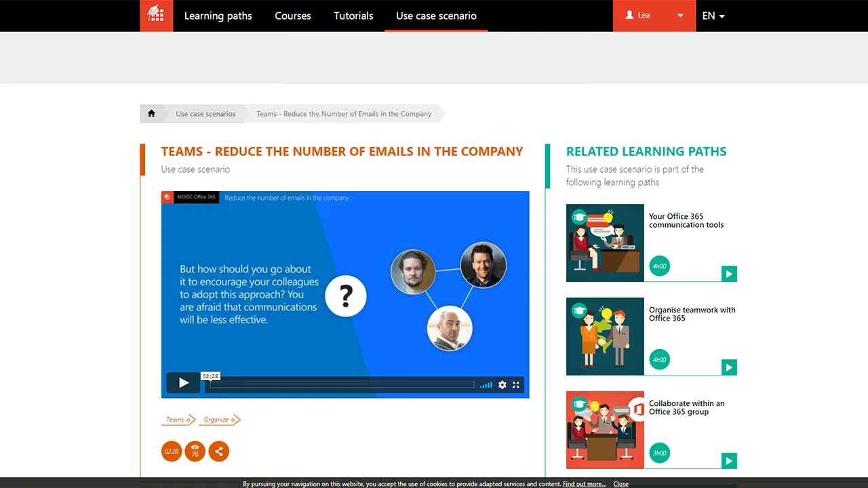Click the Related Learning Paths heading

[646, 152]
